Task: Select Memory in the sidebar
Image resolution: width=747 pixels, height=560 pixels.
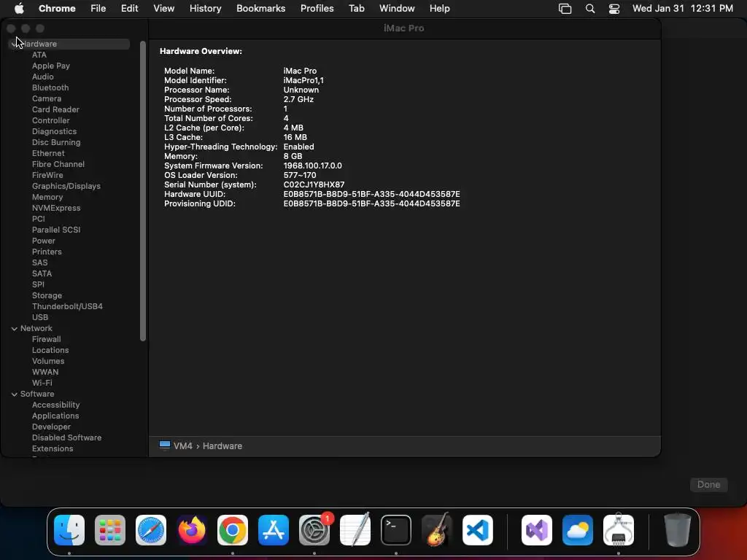Action: pyautogui.click(x=47, y=197)
